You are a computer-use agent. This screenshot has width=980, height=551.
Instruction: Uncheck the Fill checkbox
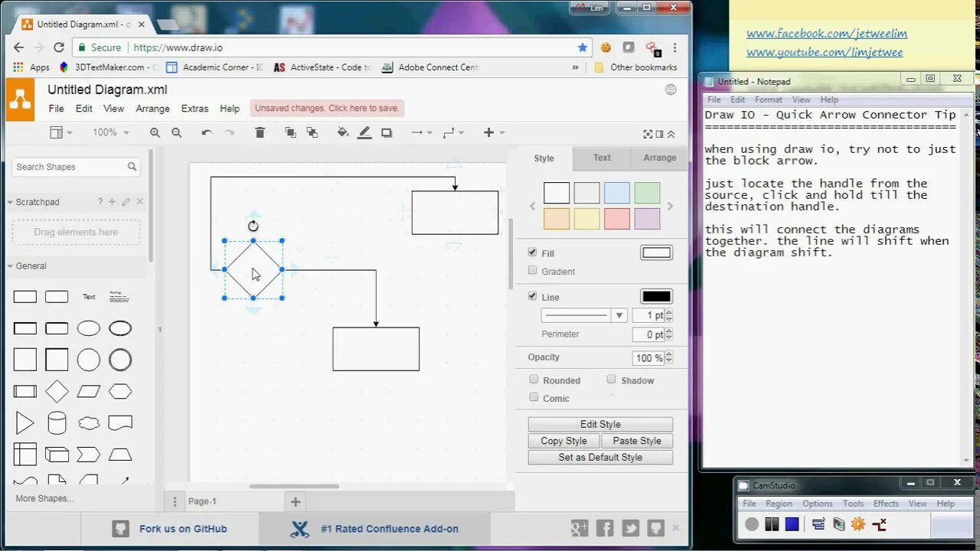point(532,253)
